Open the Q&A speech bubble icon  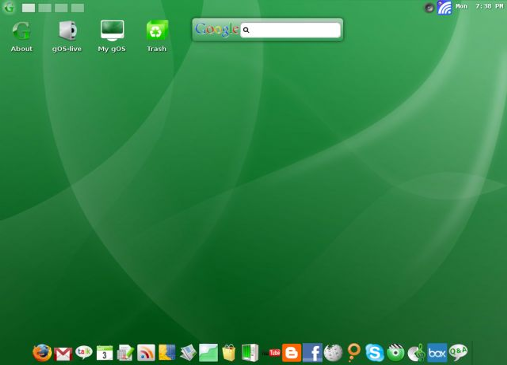click(x=458, y=352)
